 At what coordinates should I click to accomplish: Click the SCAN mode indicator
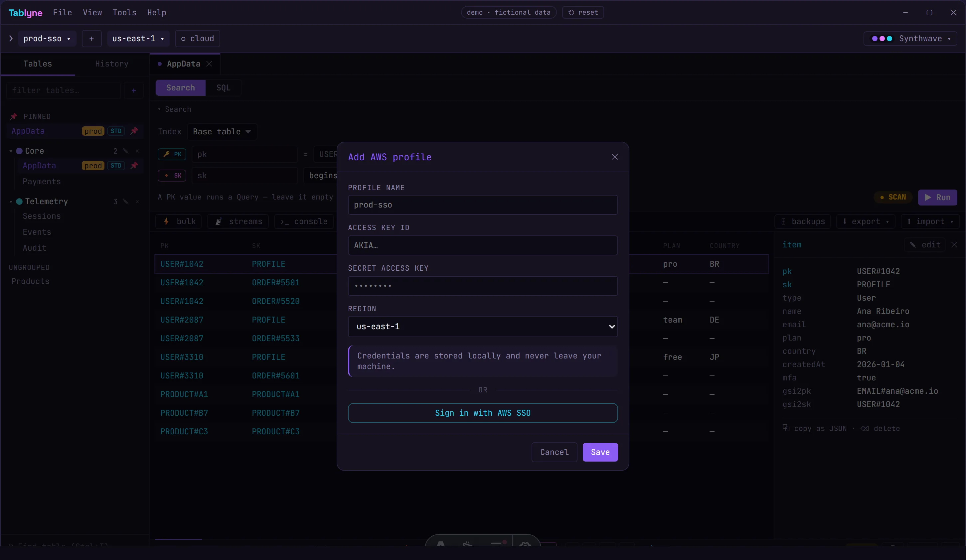(x=893, y=198)
